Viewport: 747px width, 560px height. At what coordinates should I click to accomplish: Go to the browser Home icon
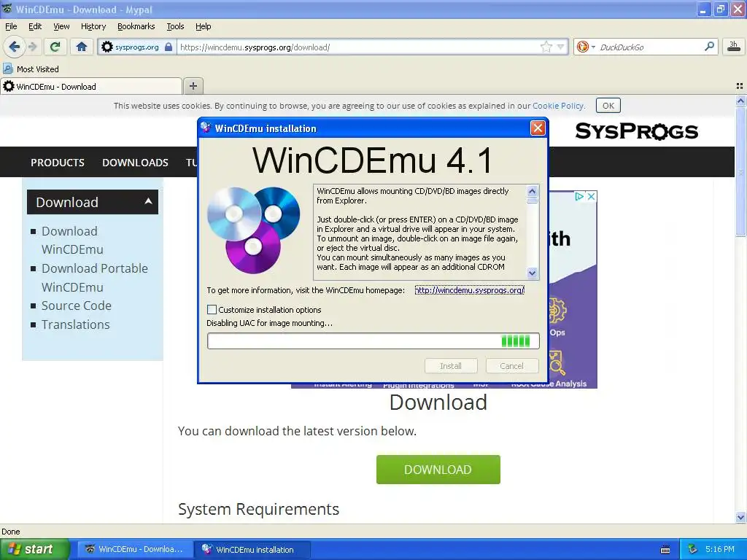(x=82, y=47)
